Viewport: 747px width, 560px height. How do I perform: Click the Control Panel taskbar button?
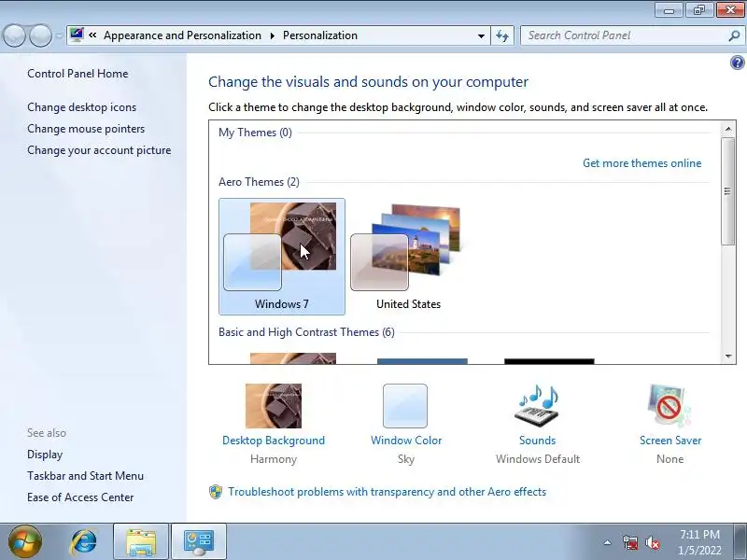[x=199, y=542]
